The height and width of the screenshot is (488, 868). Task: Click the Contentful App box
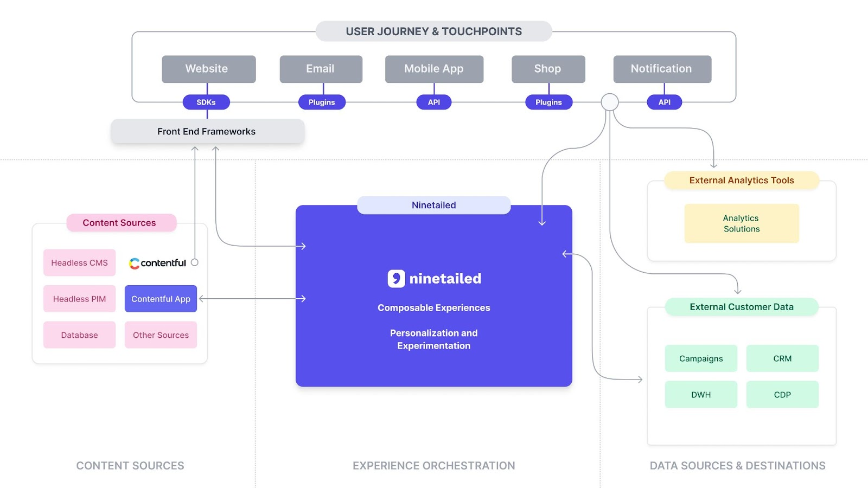(161, 299)
